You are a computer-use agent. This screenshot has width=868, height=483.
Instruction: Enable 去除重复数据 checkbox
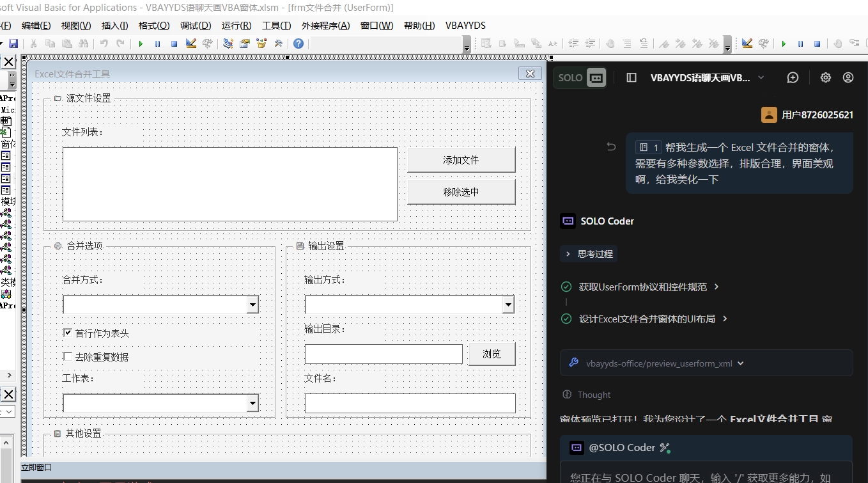click(x=67, y=356)
